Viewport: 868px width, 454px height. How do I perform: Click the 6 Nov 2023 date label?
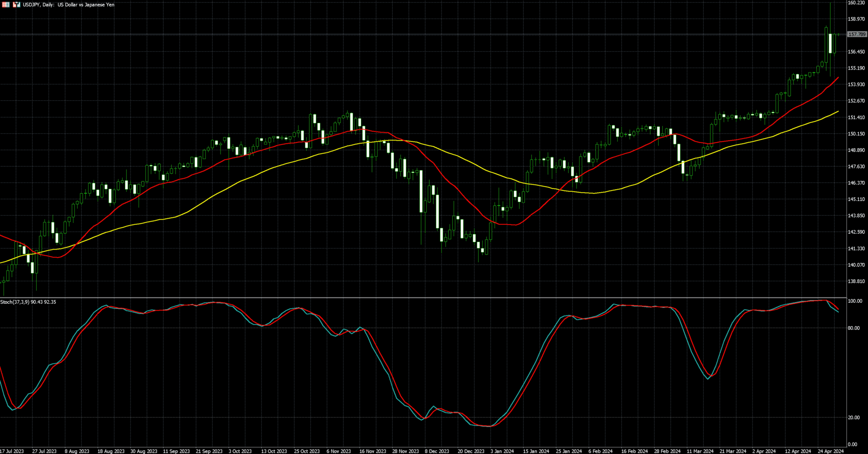(339, 451)
